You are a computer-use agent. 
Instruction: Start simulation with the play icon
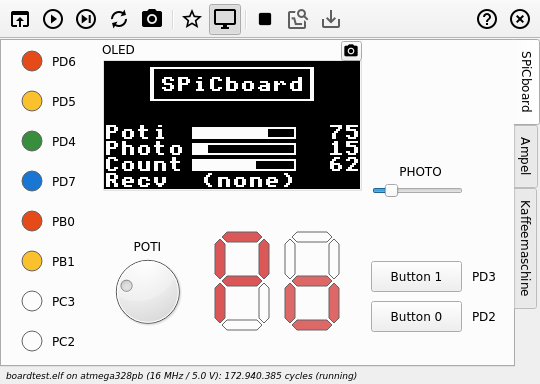click(x=53, y=19)
